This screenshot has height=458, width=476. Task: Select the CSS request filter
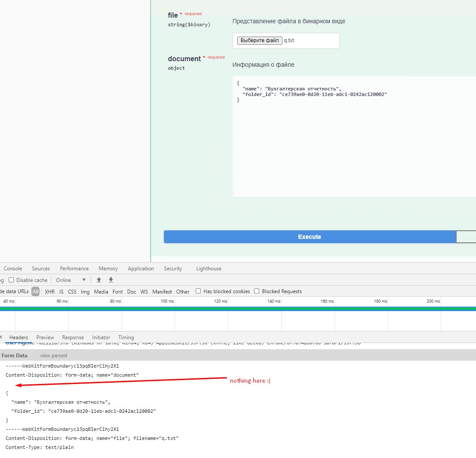(x=72, y=291)
